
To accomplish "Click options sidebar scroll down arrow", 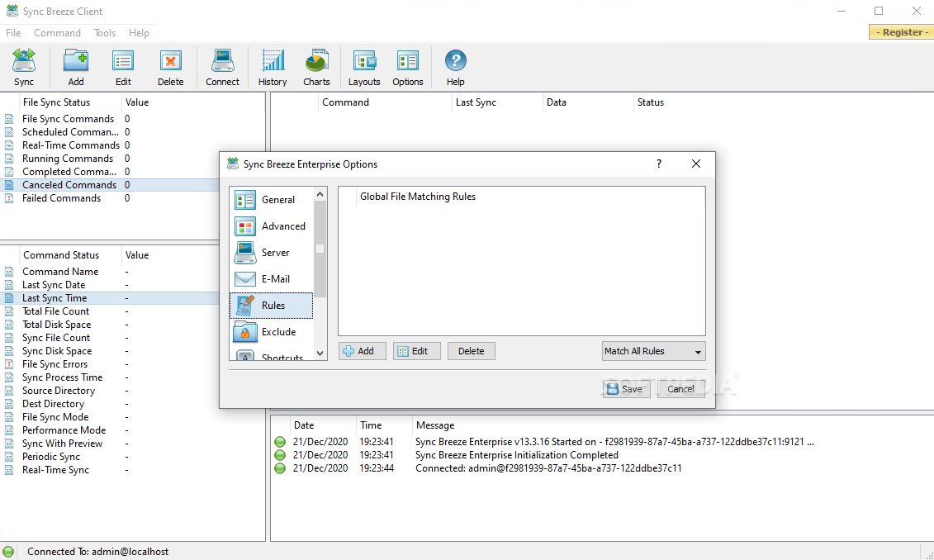I will 320,354.
